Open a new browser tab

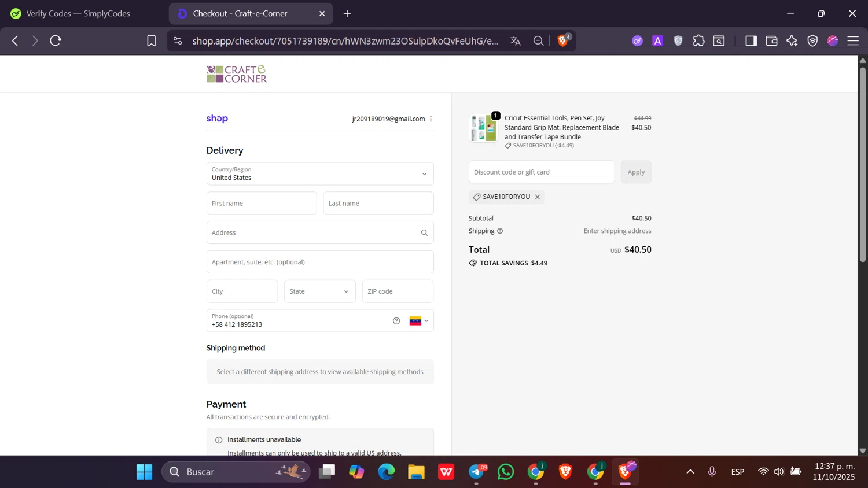(x=347, y=14)
